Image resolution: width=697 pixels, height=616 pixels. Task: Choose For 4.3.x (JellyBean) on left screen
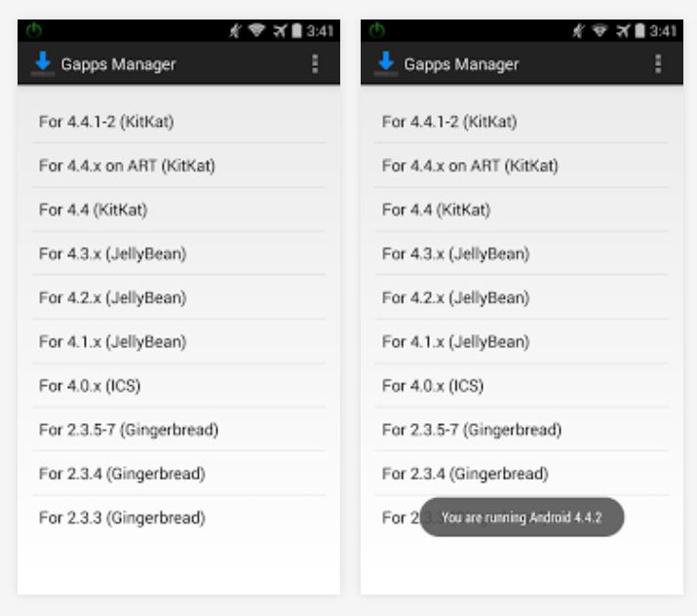[178, 253]
